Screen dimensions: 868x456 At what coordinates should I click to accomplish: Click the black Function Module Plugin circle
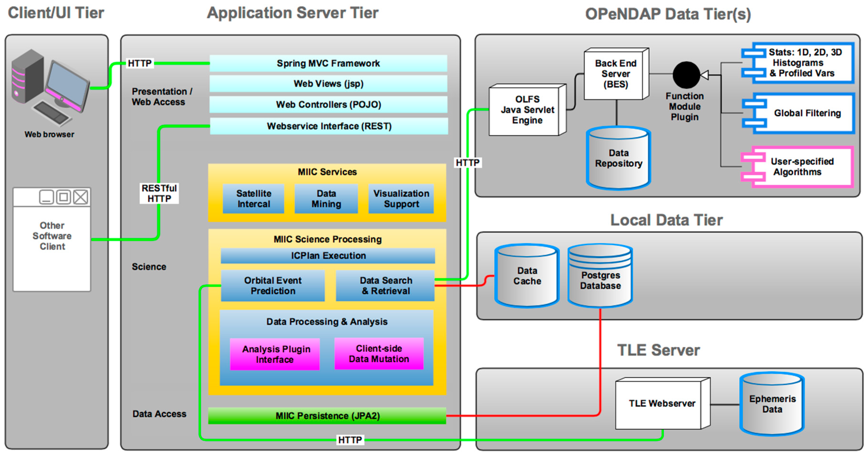point(686,75)
